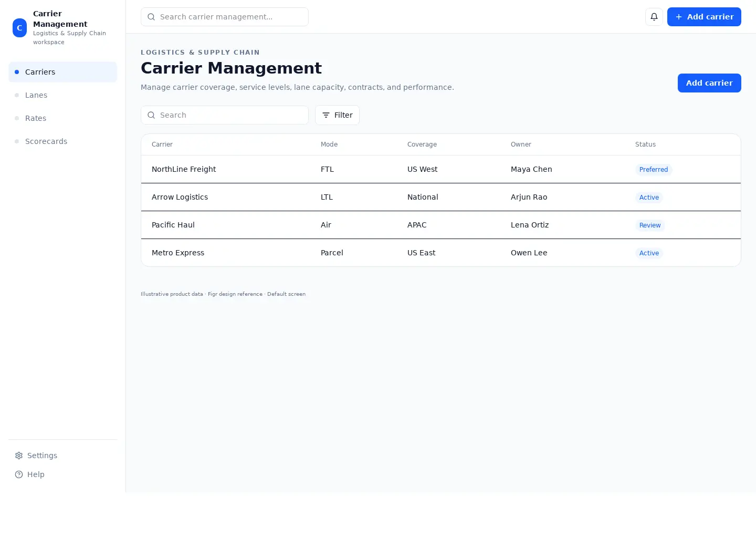Click the Parcel mode cell
Screen dimensions: 756x538
pyautogui.click(x=332, y=253)
